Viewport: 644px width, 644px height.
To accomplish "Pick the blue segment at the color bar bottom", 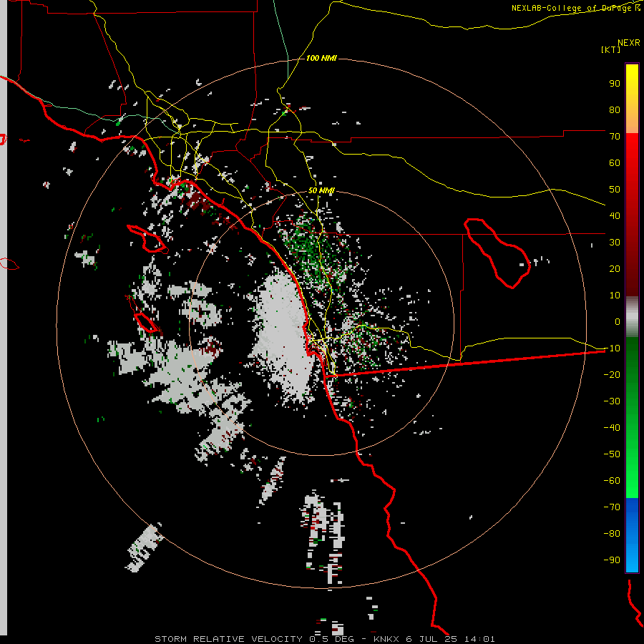I will tap(632, 535).
